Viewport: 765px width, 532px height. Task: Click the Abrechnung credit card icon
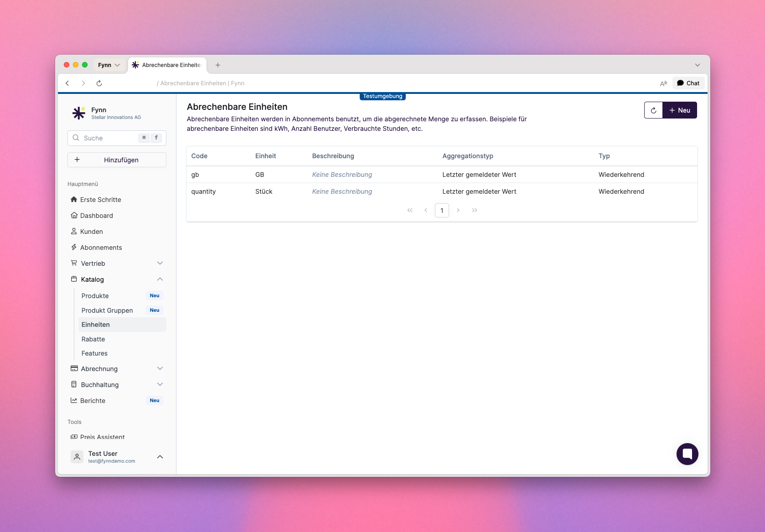pos(74,368)
